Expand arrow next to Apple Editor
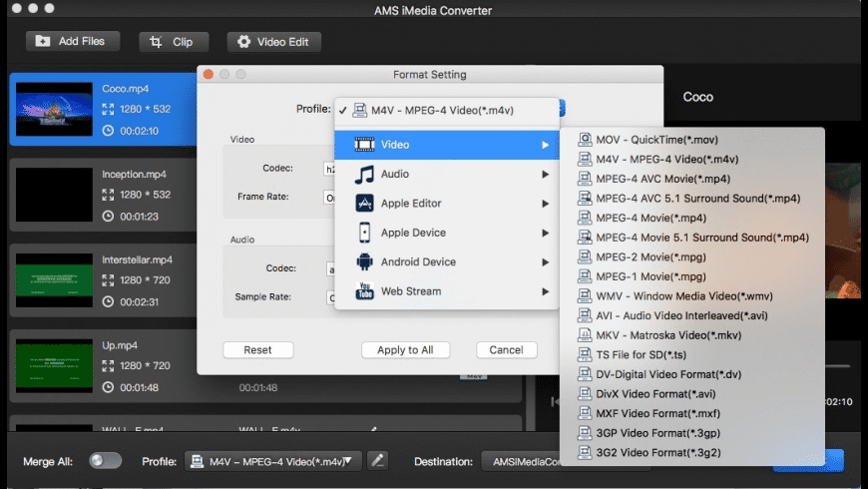 coord(546,204)
